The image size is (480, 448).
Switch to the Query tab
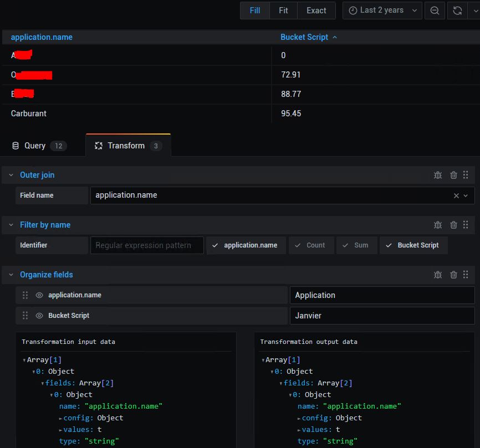click(x=35, y=146)
